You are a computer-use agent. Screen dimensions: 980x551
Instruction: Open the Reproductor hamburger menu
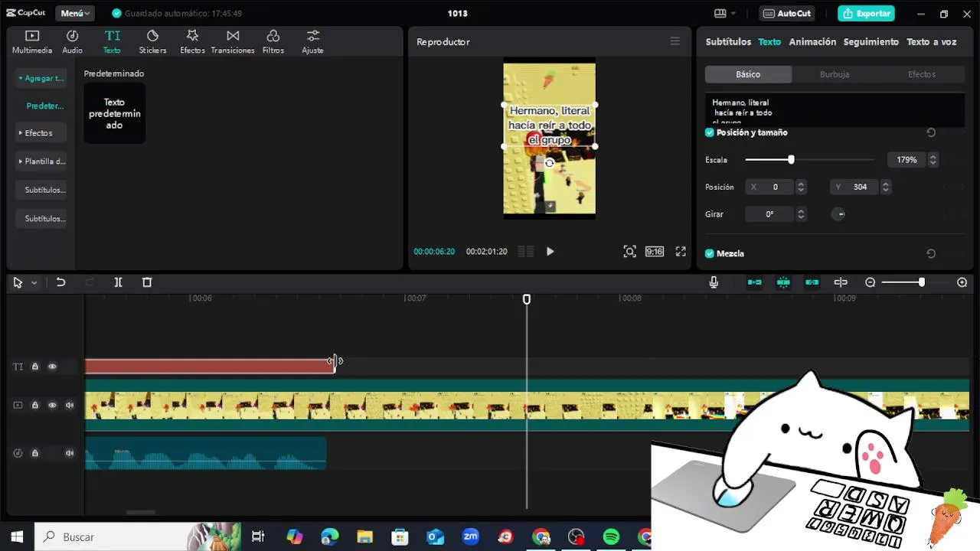[675, 41]
